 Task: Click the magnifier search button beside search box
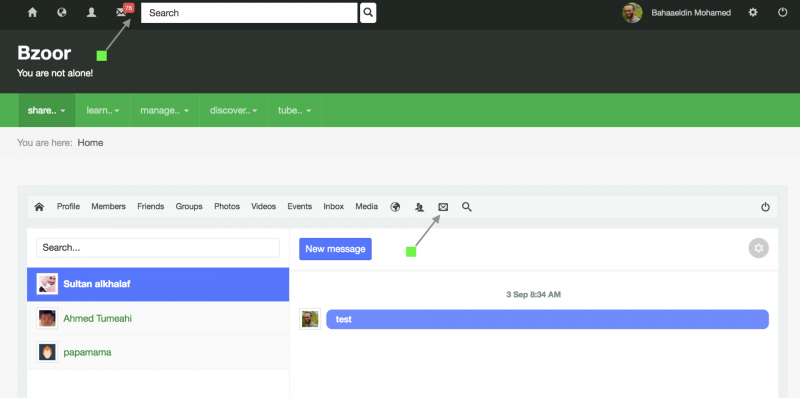[x=368, y=13]
